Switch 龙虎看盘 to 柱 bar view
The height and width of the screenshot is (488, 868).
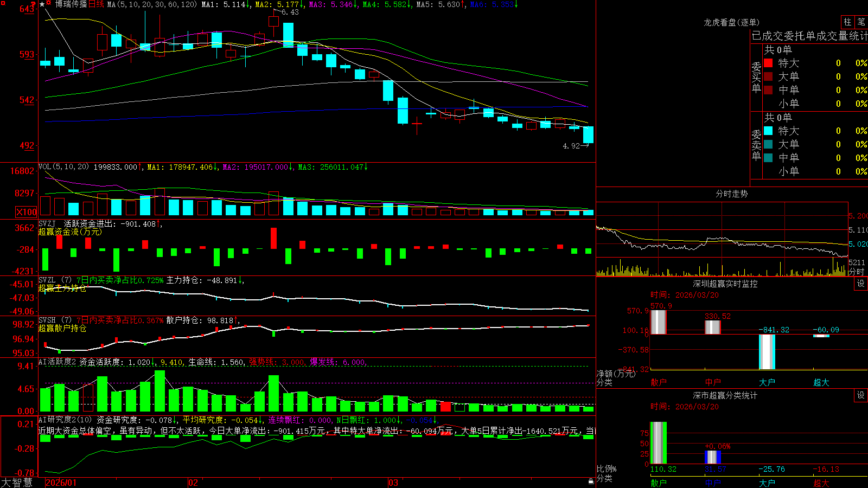847,22
